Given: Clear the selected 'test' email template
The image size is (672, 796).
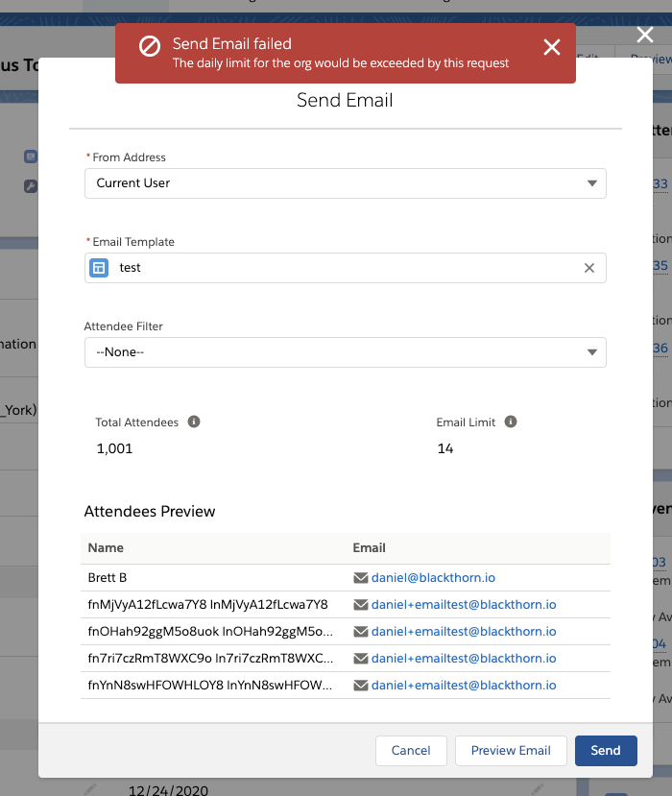Looking at the screenshot, I should pyautogui.click(x=588, y=268).
